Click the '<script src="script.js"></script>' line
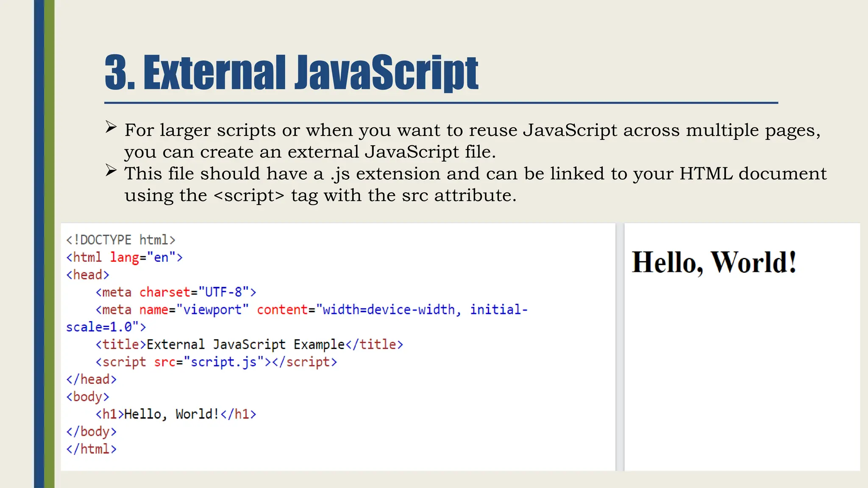The image size is (868, 488). [216, 362]
